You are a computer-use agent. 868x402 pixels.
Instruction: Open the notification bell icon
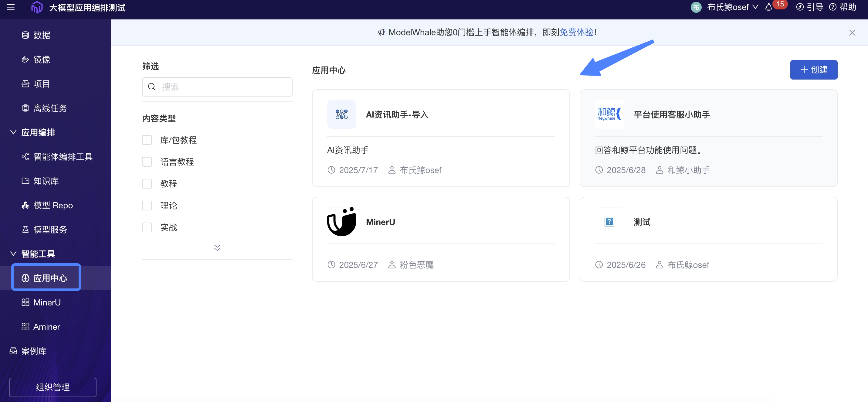[768, 7]
